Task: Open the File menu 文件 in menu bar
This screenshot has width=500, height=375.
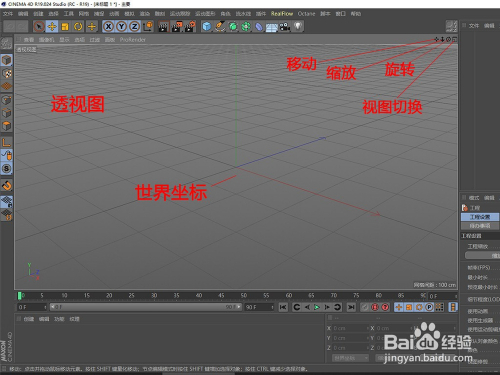Action: click(8, 14)
